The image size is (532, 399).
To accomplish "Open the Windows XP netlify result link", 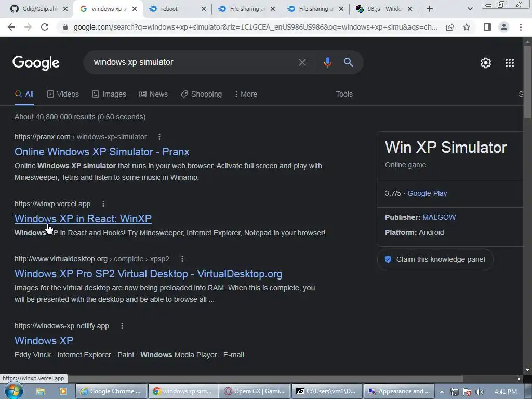I will 44,341.
